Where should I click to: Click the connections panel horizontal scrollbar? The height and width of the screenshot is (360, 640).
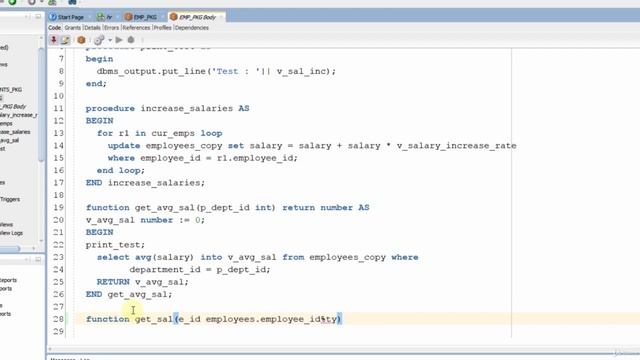tap(10, 248)
